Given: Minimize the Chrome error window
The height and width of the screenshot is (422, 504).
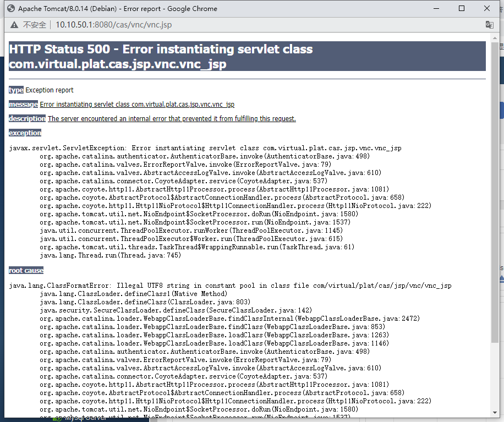Looking at the screenshot, I should click(x=436, y=8).
